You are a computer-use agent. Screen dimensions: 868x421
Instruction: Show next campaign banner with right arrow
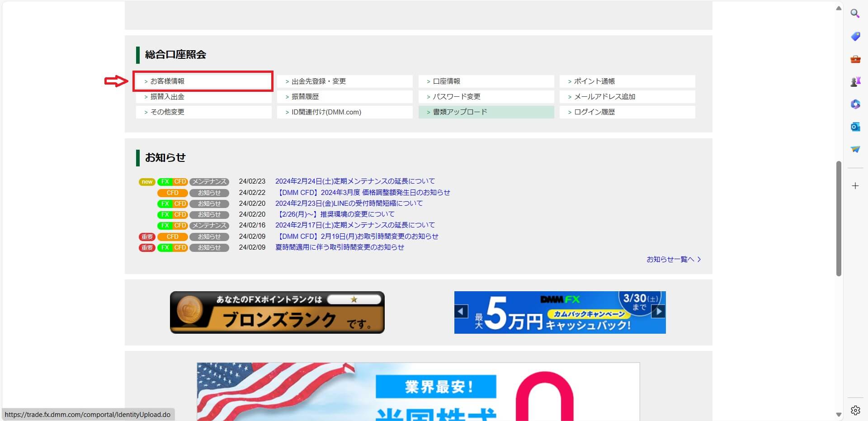(x=658, y=312)
